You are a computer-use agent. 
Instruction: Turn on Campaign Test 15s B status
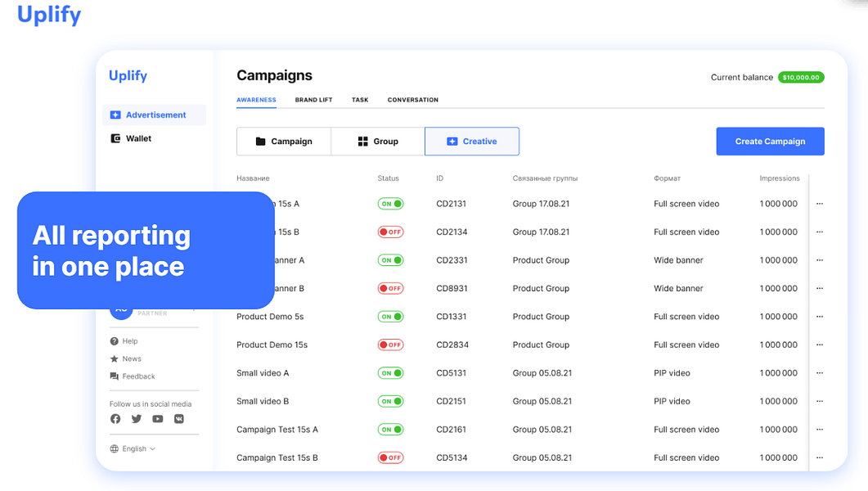click(390, 457)
